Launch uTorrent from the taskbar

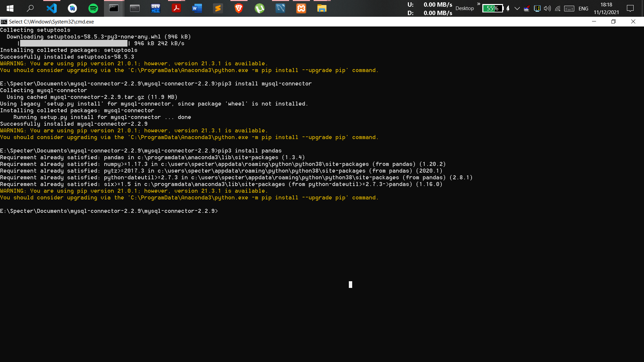[x=260, y=8]
